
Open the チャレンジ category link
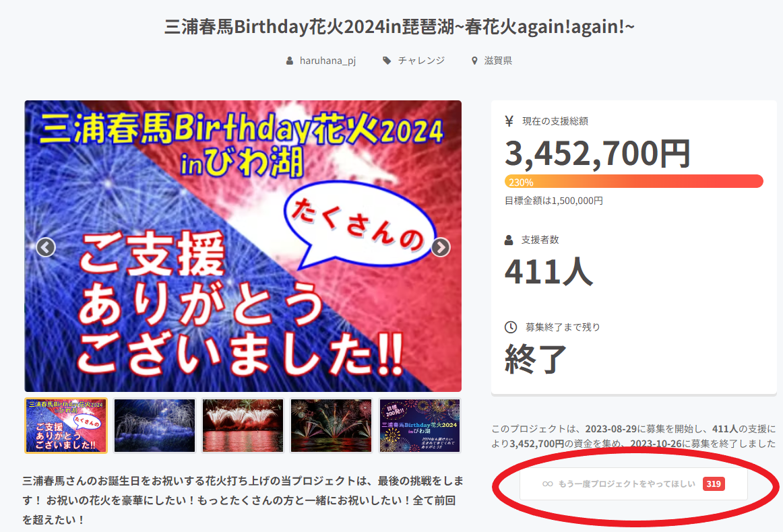point(421,61)
